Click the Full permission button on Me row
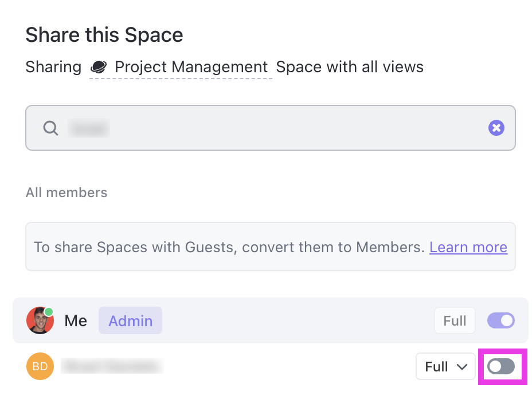The image size is (532, 415). pyautogui.click(x=455, y=320)
